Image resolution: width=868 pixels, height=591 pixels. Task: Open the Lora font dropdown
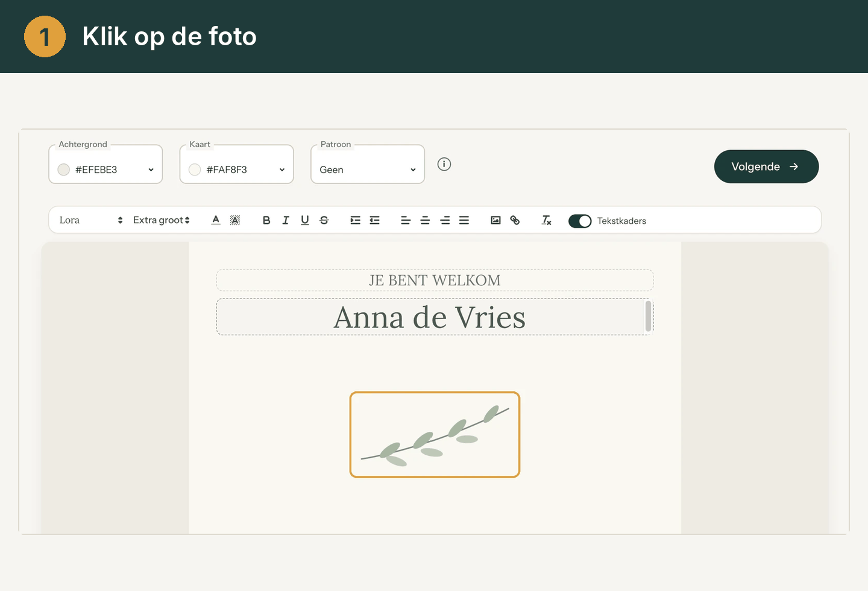pyautogui.click(x=91, y=220)
